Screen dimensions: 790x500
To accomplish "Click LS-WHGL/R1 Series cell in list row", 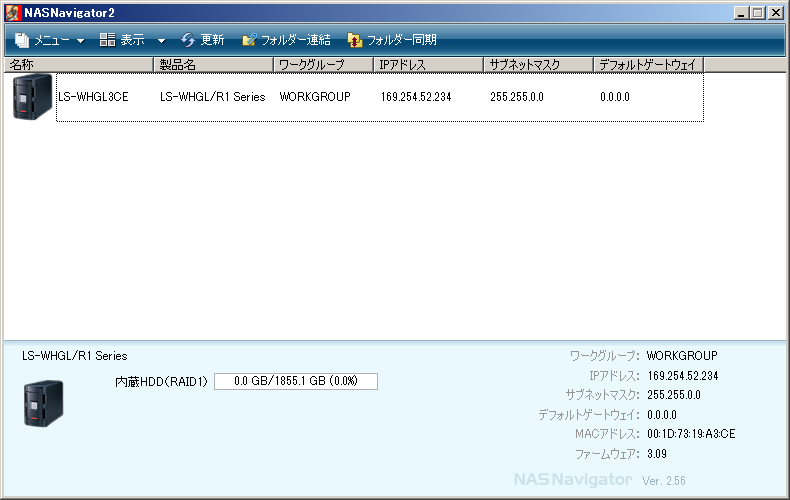I will pyautogui.click(x=213, y=97).
